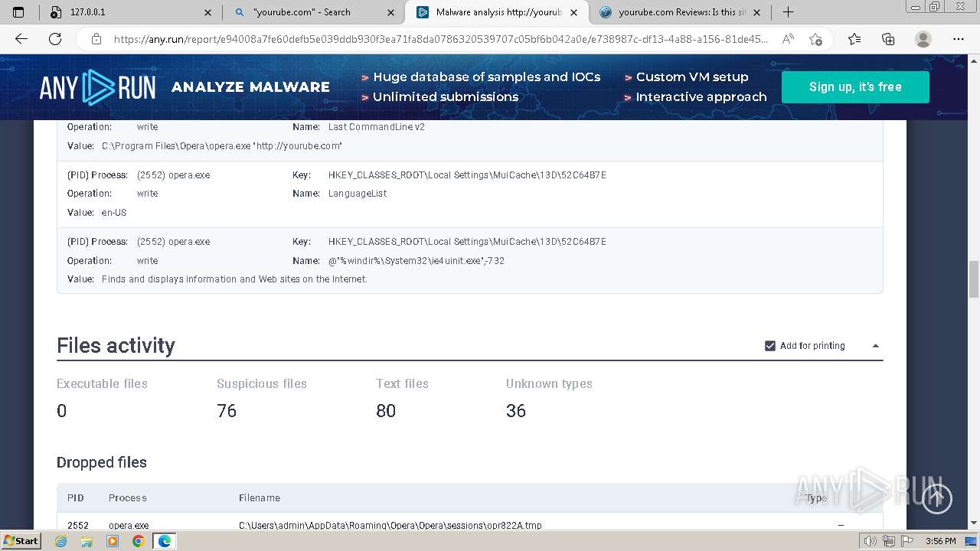Open the volume speaker tray icon
Image resolution: width=980 pixels, height=551 pixels.
[872, 541]
